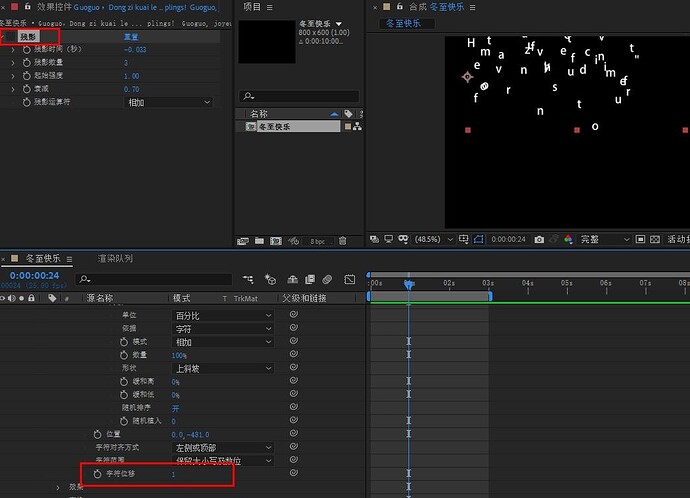Click the 位置 value 0.0,-481.0

point(190,435)
